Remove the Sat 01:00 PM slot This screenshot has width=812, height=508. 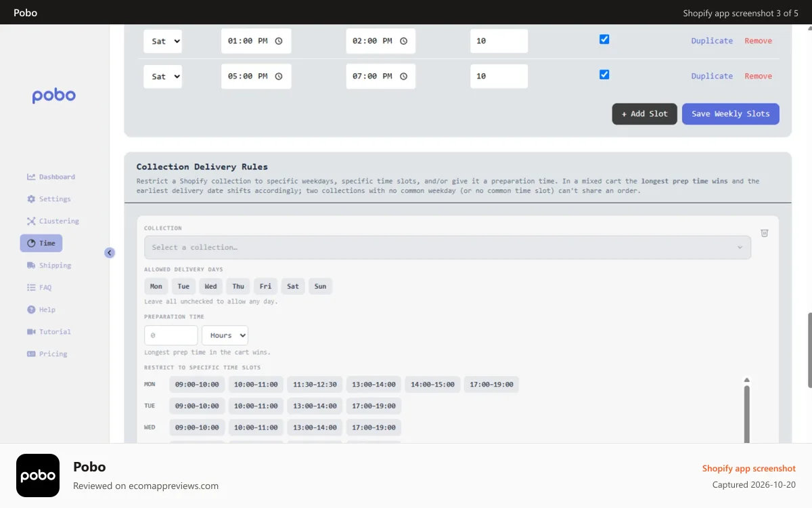click(759, 41)
